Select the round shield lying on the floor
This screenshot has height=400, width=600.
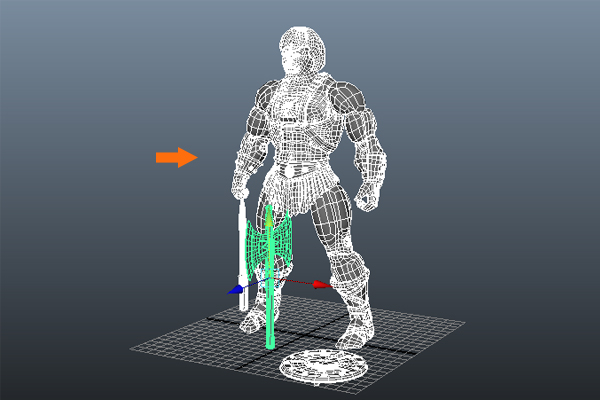[x=324, y=366]
